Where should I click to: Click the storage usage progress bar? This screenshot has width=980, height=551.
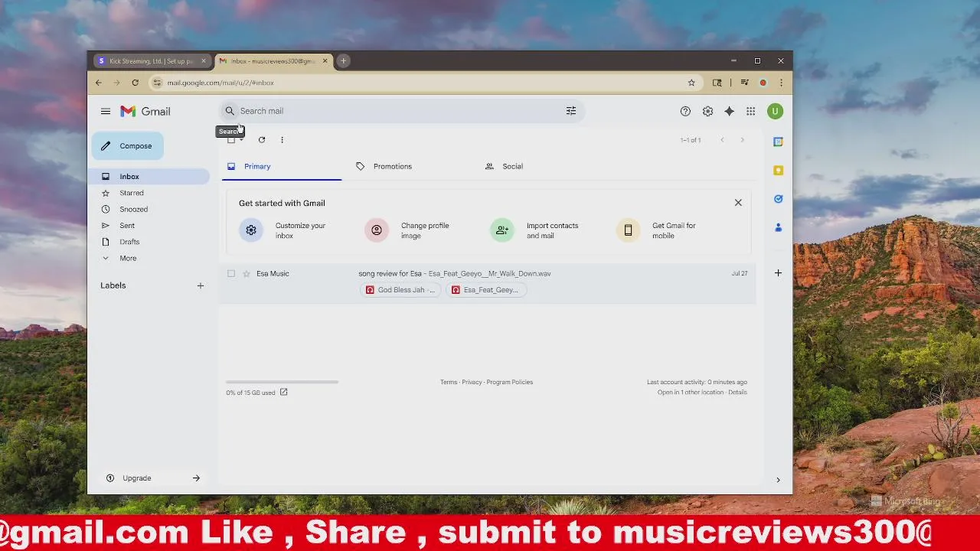282,381
